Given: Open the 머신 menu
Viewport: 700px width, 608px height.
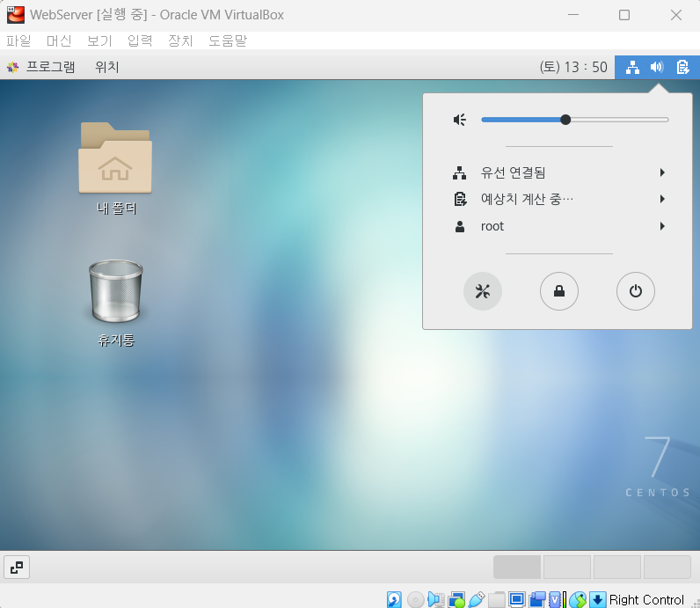Looking at the screenshot, I should point(59,40).
